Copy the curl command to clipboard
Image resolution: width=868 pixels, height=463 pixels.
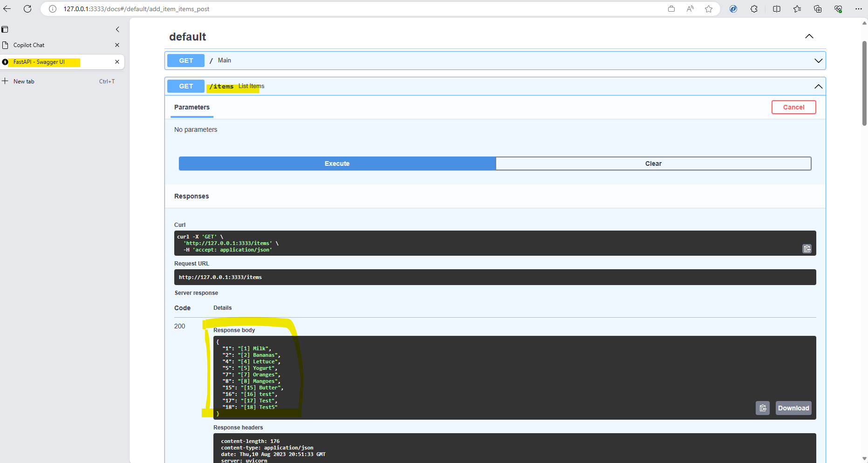807,248
